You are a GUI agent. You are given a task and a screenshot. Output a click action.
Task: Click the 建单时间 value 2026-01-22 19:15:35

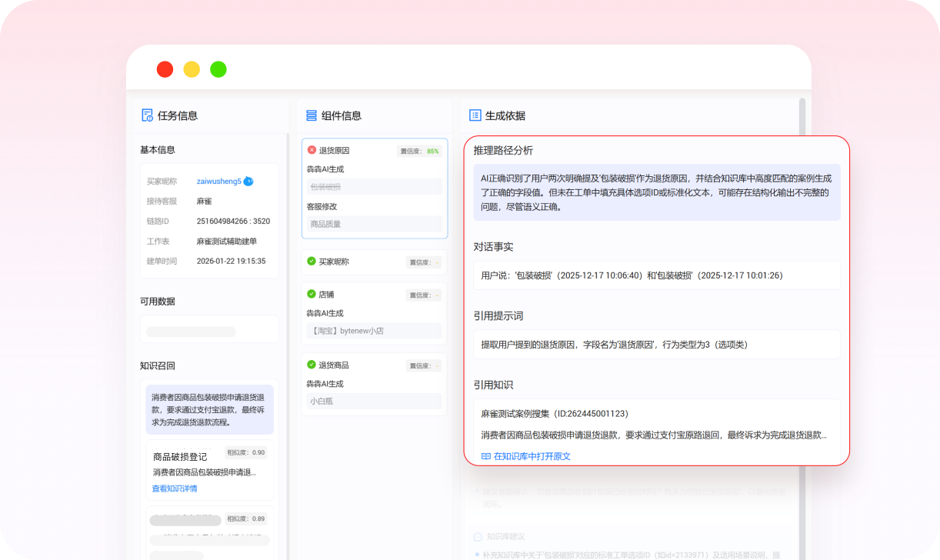click(x=231, y=261)
